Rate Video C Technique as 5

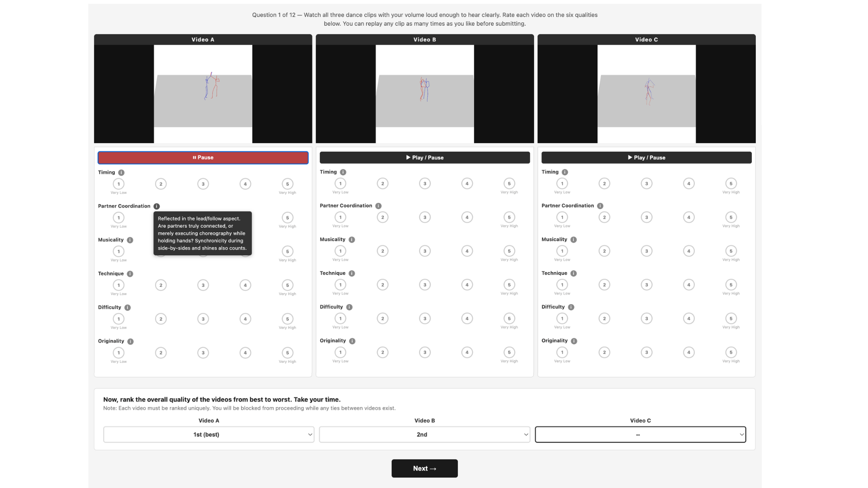731,285
